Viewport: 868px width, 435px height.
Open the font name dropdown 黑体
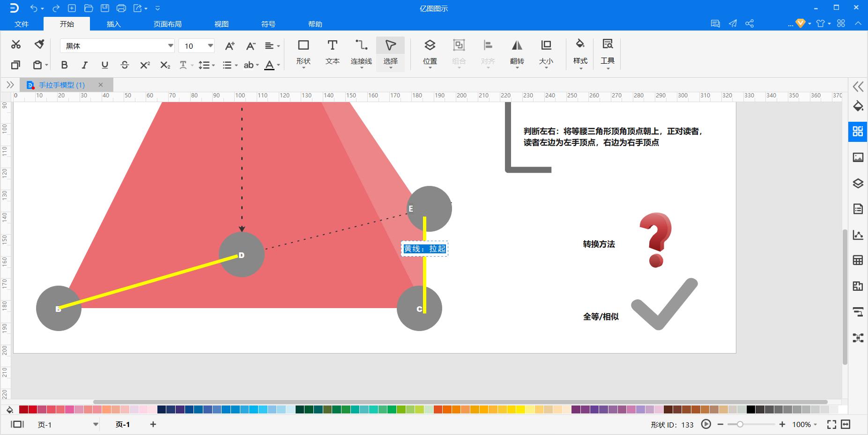[x=171, y=45]
